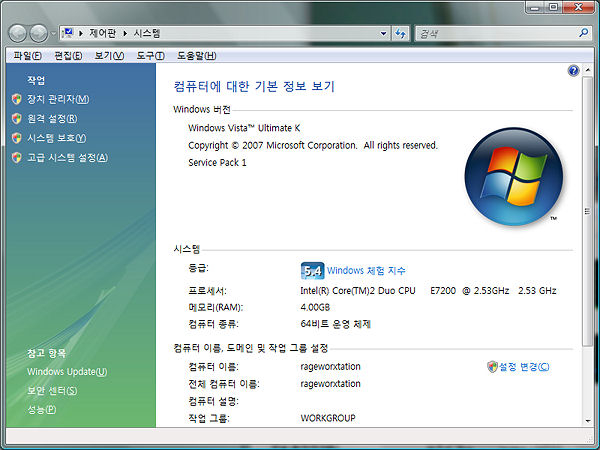Open 성능(P) performance link
The image size is (600, 450).
[x=41, y=409]
